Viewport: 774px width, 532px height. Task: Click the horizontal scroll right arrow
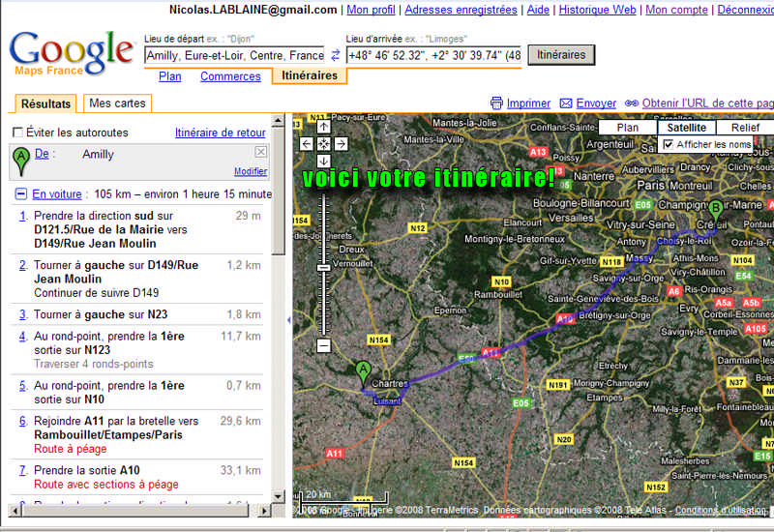click(264, 511)
